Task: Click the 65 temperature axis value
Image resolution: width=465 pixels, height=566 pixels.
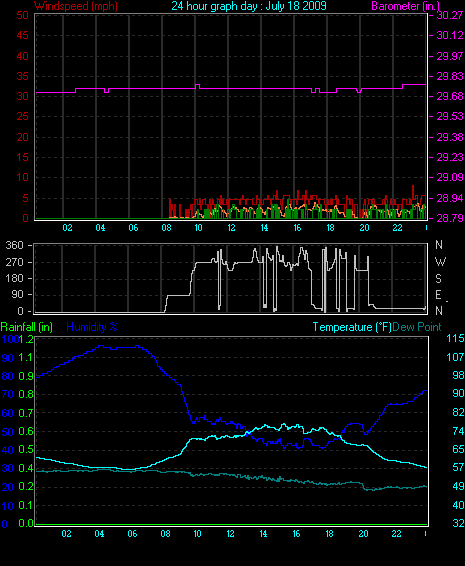Action: click(x=458, y=449)
